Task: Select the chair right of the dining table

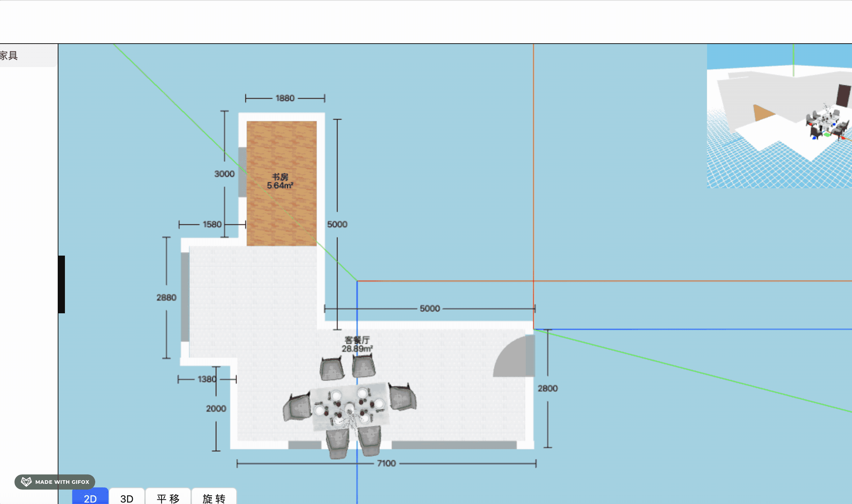Action: (x=403, y=397)
